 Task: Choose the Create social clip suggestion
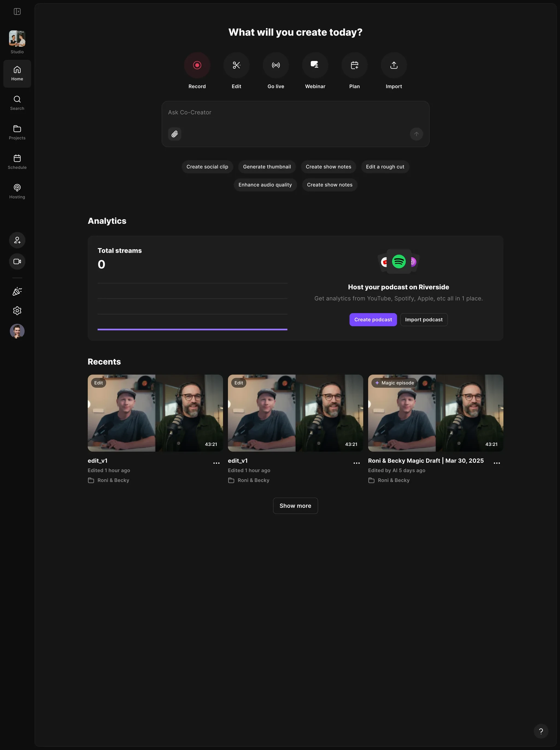coord(207,167)
